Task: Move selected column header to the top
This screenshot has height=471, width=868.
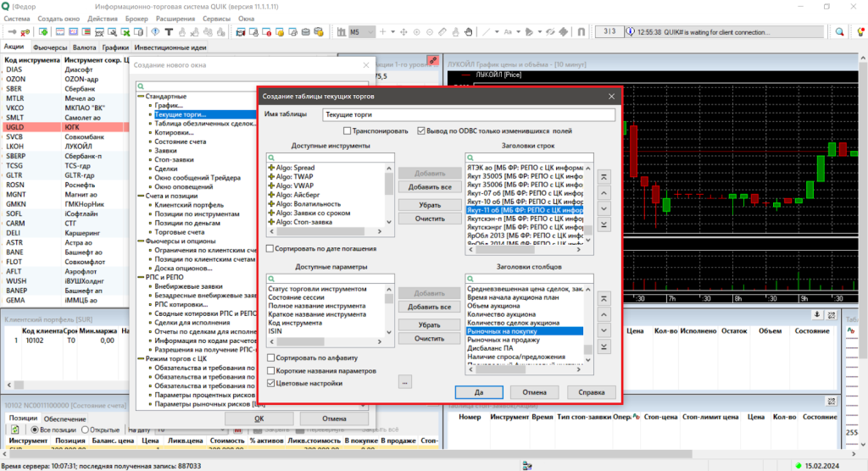Action: (604, 299)
